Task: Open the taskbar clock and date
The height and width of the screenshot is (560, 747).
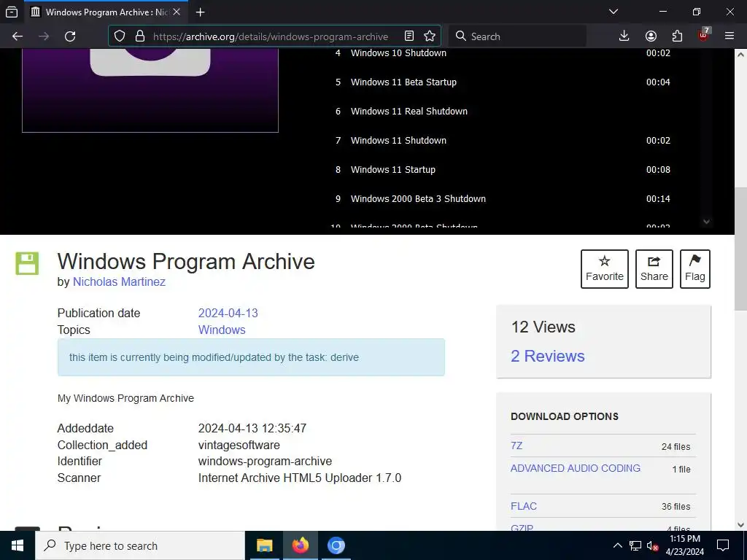Action: pyautogui.click(x=684, y=545)
